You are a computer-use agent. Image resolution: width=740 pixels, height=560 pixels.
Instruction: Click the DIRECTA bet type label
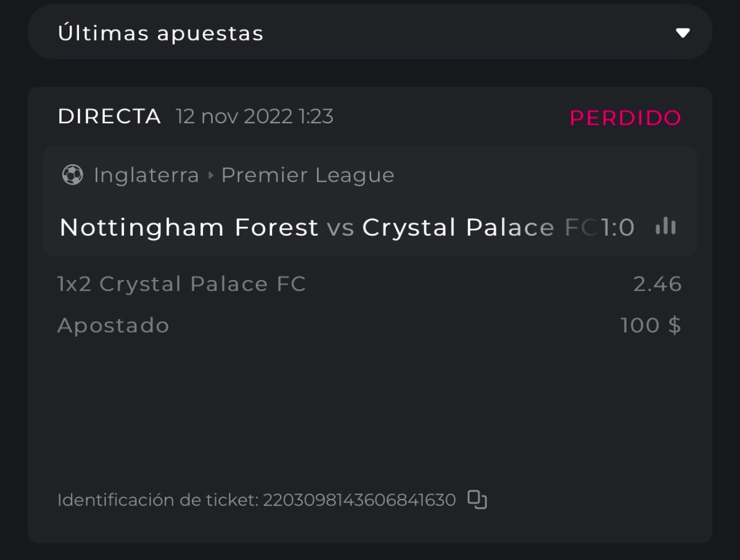pos(109,116)
